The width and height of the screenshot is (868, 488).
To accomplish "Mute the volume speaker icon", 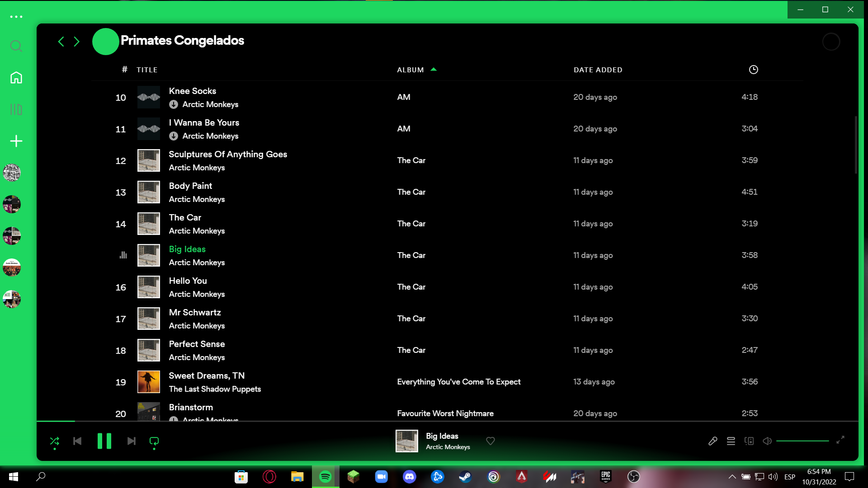I will [767, 441].
